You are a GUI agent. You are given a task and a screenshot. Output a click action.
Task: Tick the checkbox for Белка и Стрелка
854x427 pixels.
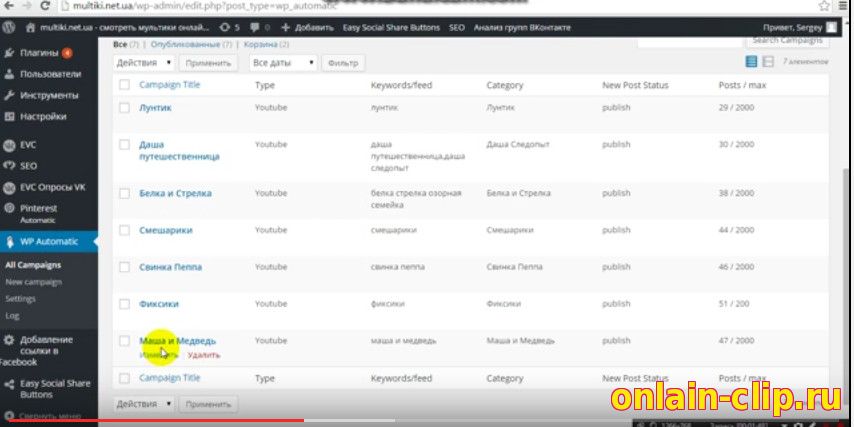coord(125,193)
